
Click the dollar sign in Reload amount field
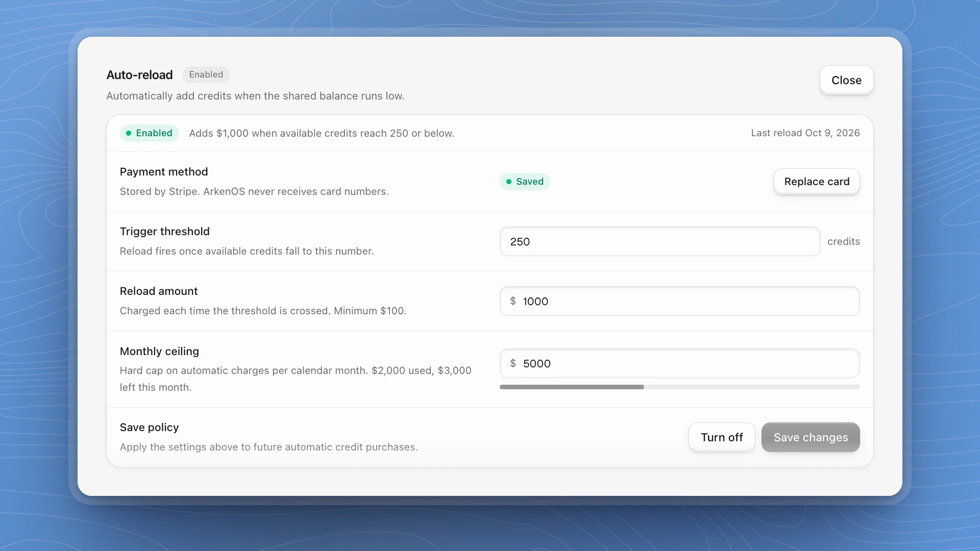coord(513,301)
